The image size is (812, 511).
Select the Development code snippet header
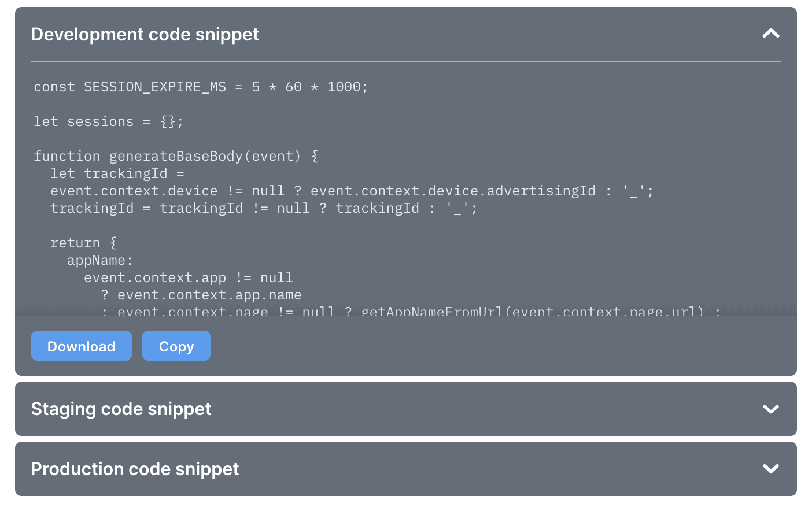click(x=145, y=34)
